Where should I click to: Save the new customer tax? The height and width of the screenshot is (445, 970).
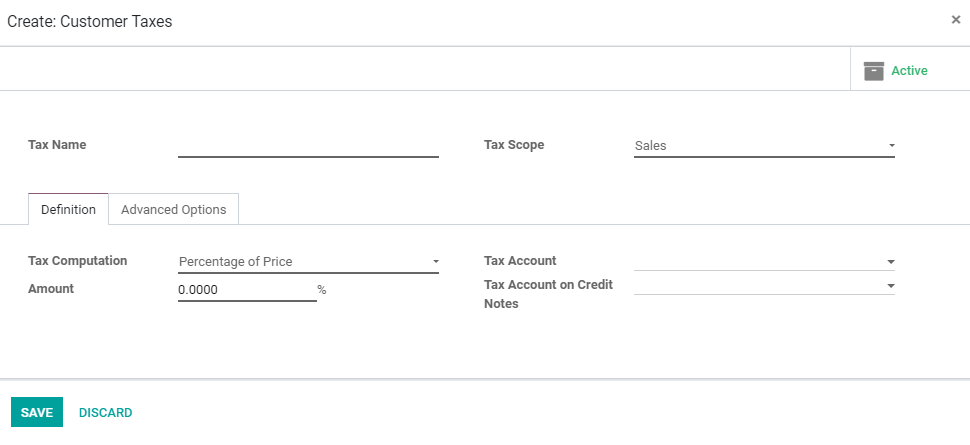[x=37, y=412]
